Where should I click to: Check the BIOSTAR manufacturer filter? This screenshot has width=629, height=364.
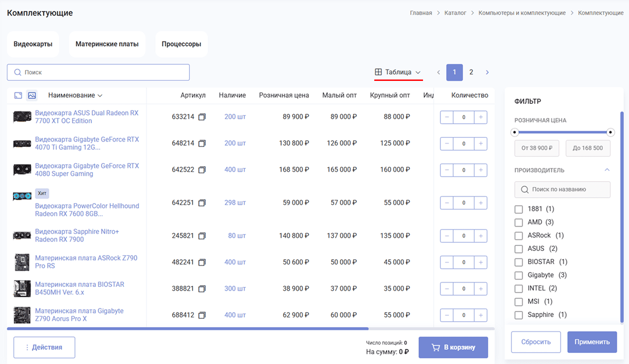pos(519,262)
